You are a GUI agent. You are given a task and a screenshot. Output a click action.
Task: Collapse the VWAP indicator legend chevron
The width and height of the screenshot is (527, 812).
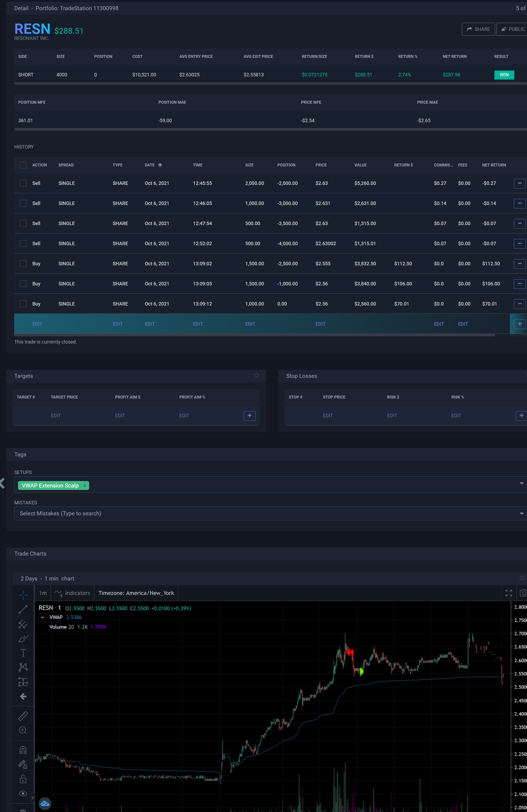(x=43, y=617)
